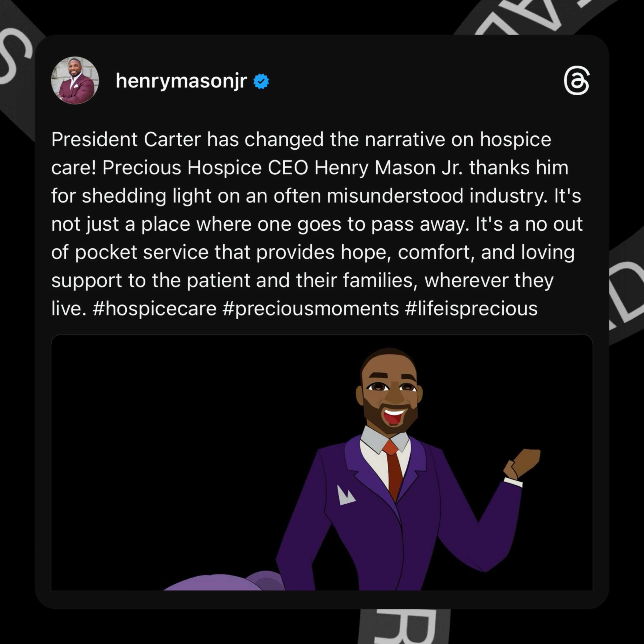Click the cartoon's raised hand
Viewport: 644px width, 644px height.
point(522,463)
